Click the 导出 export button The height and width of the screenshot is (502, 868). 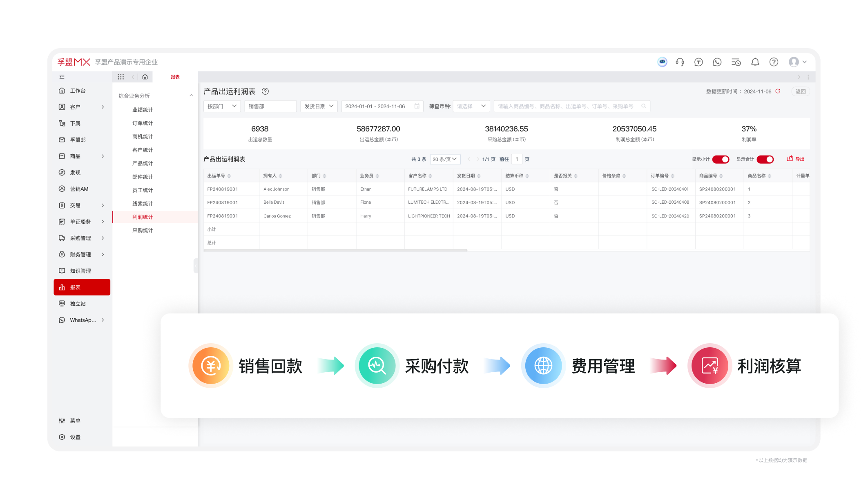[796, 159]
